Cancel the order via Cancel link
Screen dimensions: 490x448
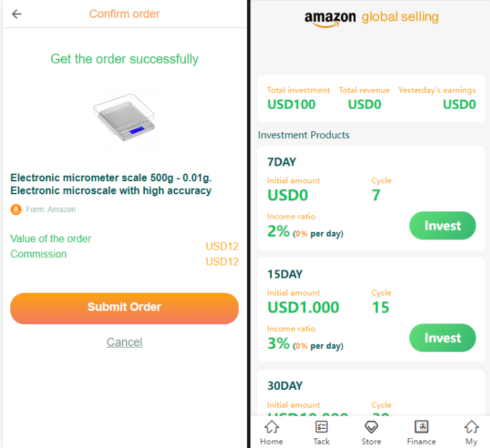pyautogui.click(x=125, y=342)
